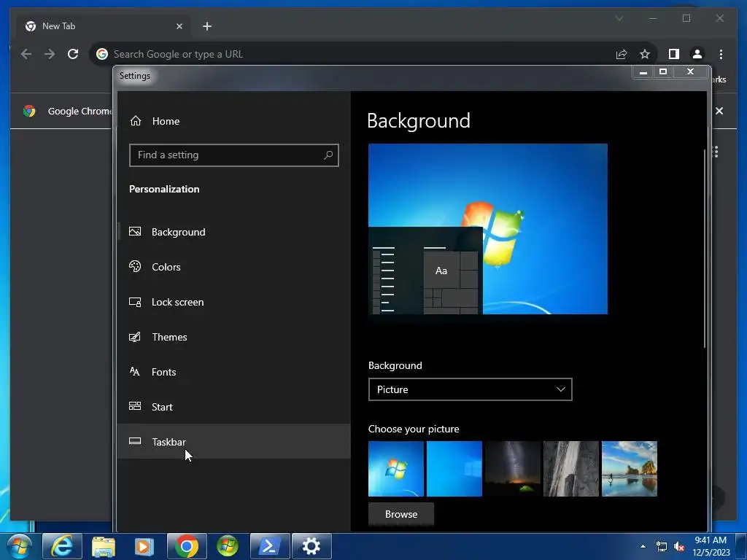Screen dimensions: 747x560
Task: Click the Windows flag taskbar icon
Action: pos(228,545)
